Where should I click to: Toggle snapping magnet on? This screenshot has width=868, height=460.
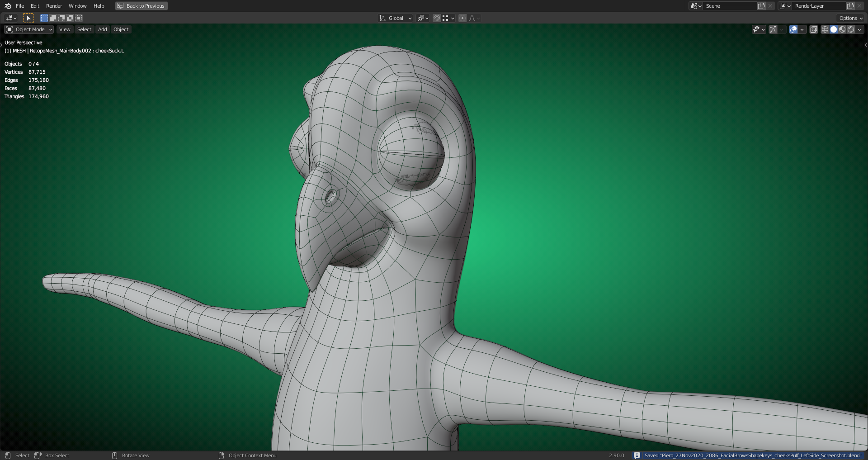(x=436, y=18)
